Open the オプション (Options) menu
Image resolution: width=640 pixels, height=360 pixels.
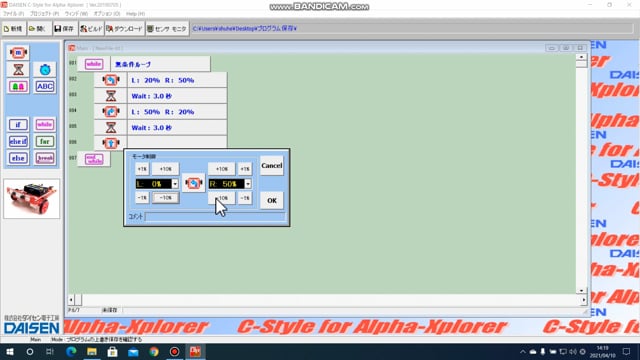[x=107, y=14]
